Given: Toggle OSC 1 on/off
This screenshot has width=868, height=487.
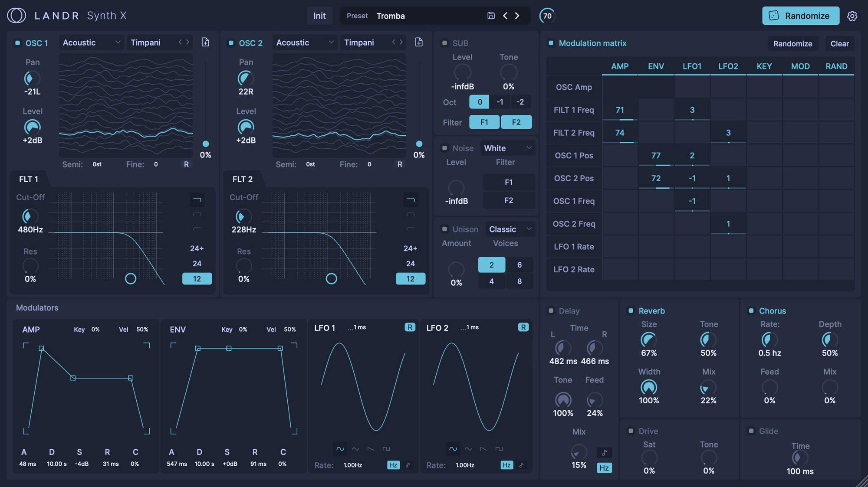Looking at the screenshot, I should pyautogui.click(x=18, y=43).
